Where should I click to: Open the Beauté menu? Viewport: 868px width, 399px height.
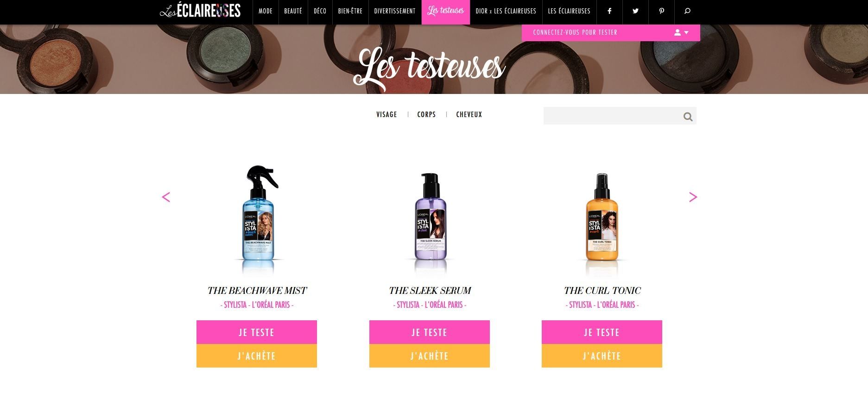[x=293, y=11]
